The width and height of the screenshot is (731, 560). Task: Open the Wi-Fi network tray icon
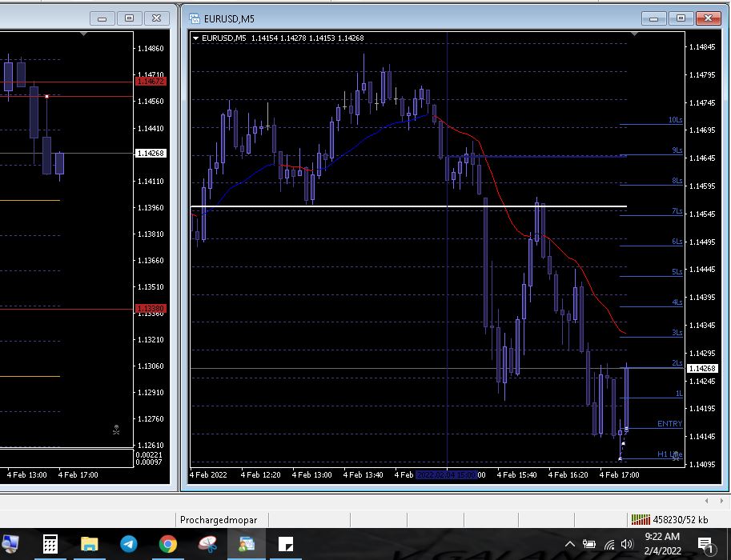tap(608, 544)
